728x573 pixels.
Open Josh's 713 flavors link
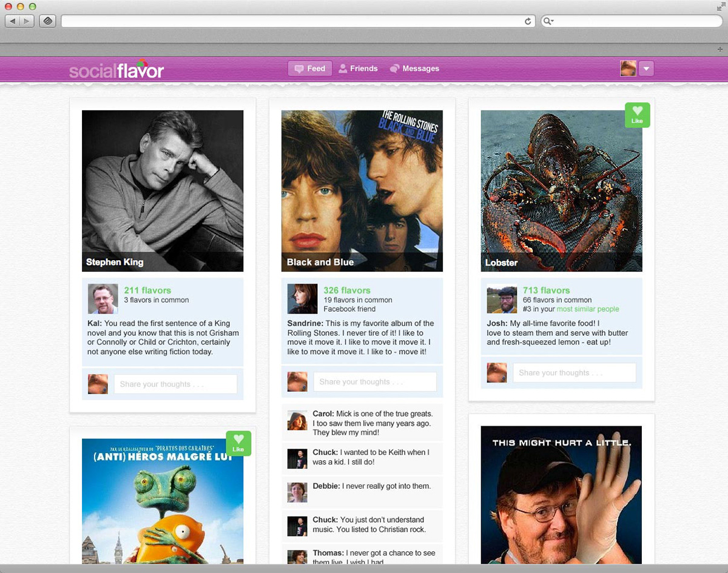(547, 290)
